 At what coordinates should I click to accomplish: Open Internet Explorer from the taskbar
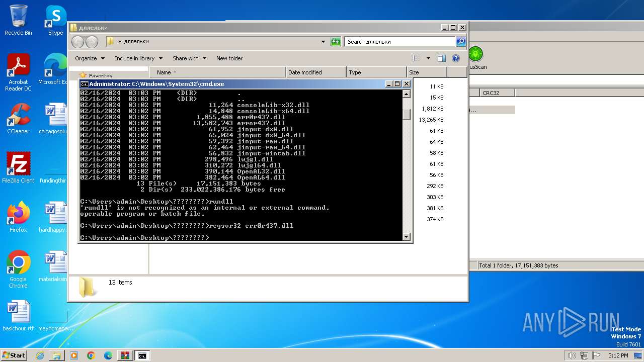click(40, 355)
